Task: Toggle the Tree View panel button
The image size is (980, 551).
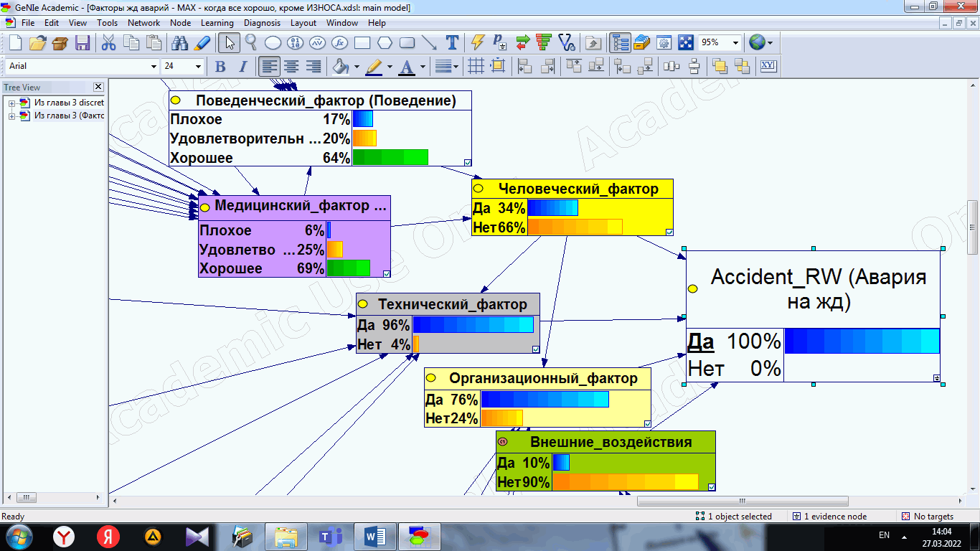Action: (x=620, y=42)
